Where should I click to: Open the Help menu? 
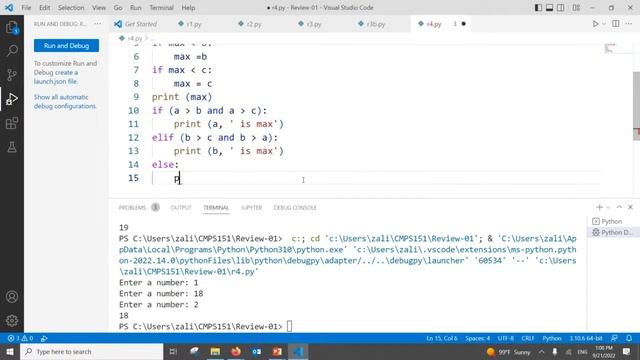(x=188, y=8)
